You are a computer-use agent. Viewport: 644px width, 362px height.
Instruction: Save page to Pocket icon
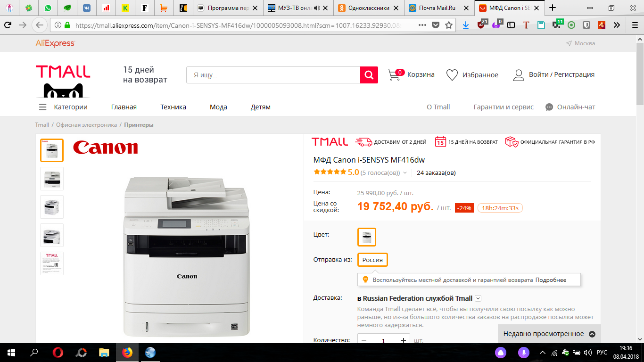click(436, 25)
